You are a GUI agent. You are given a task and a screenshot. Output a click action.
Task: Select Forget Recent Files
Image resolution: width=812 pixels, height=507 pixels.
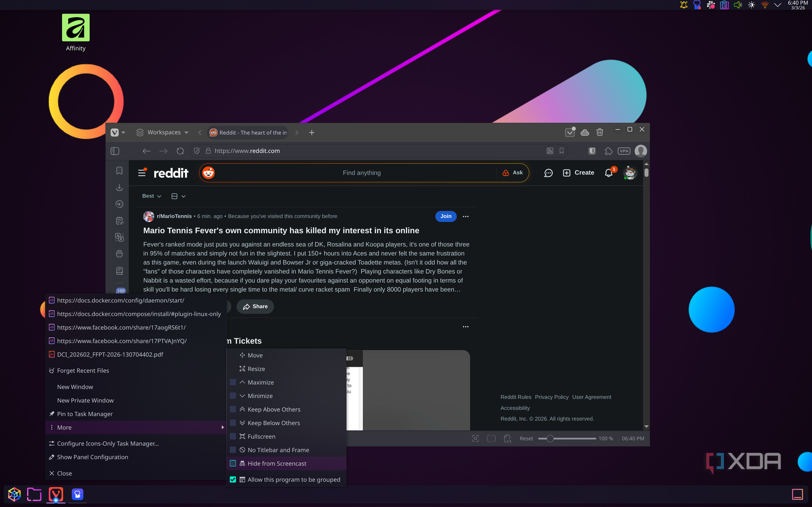[x=135, y=371]
